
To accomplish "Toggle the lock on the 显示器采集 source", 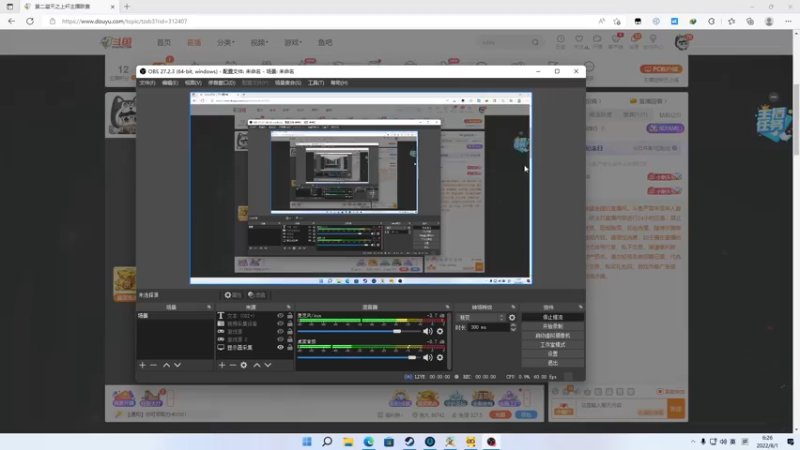I will (x=290, y=347).
